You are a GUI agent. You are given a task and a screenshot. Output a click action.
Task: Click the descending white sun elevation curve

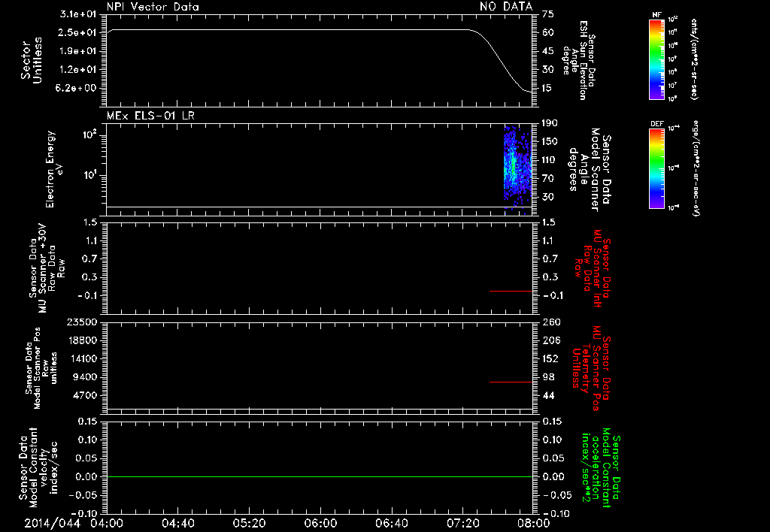pos(502,60)
